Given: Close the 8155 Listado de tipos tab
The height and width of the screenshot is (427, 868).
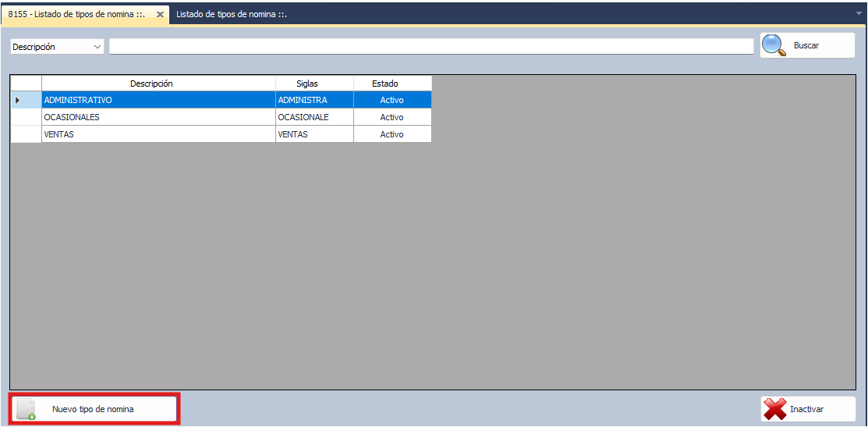Looking at the screenshot, I should coord(160,14).
